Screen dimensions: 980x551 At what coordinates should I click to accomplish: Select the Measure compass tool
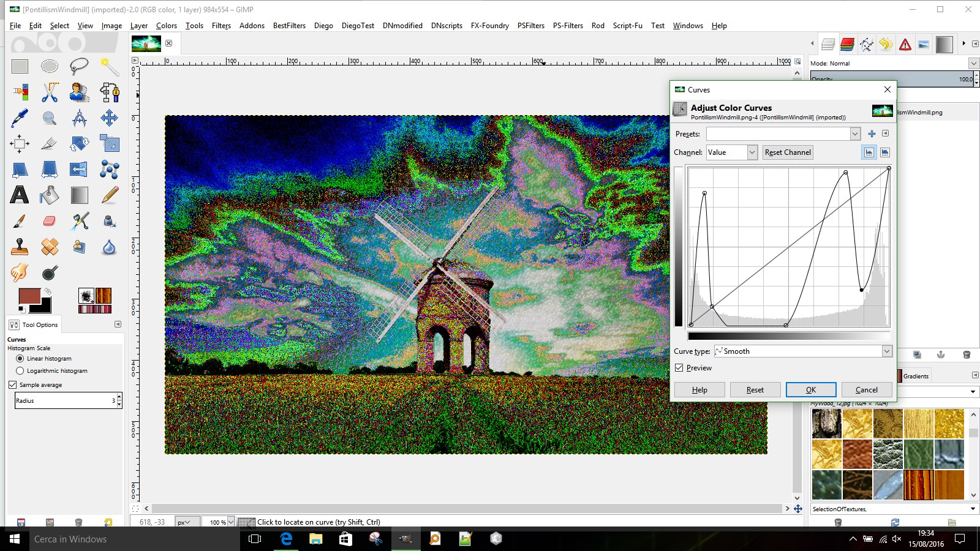click(x=79, y=118)
